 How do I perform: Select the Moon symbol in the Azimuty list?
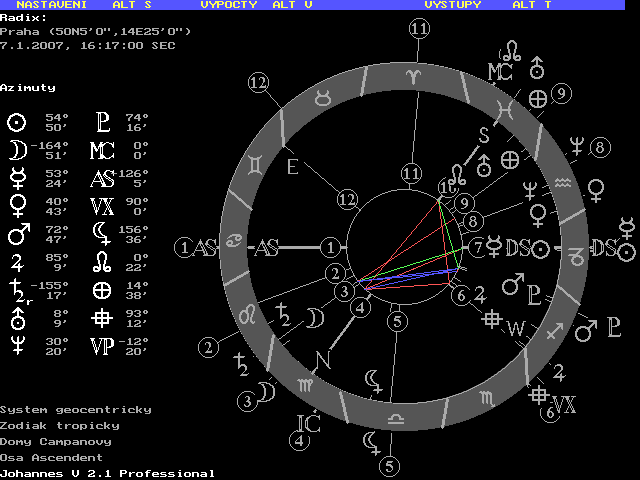16,150
